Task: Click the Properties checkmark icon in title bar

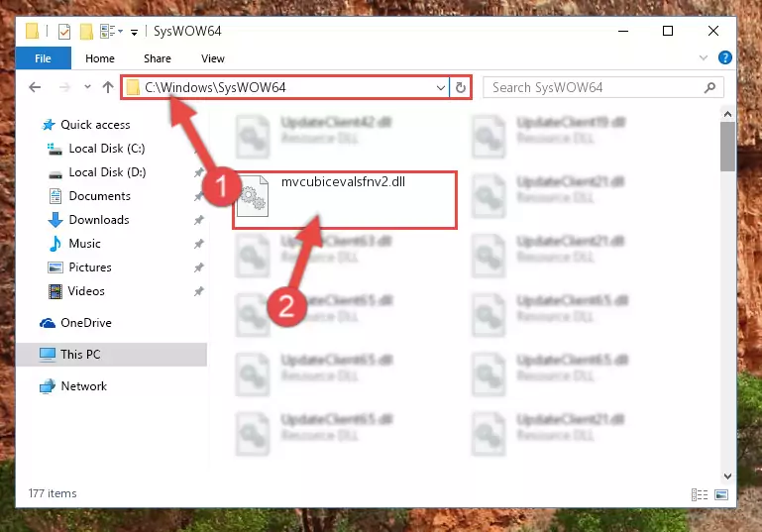Action: (x=64, y=32)
